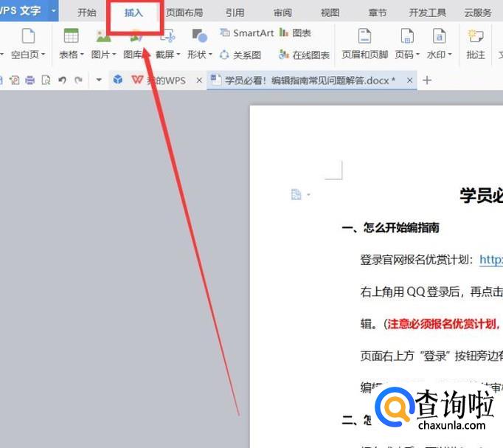Viewport: 503px width, 448px height.
Task: Expand the 空白页 dropdown arrow
Action: coord(43,54)
